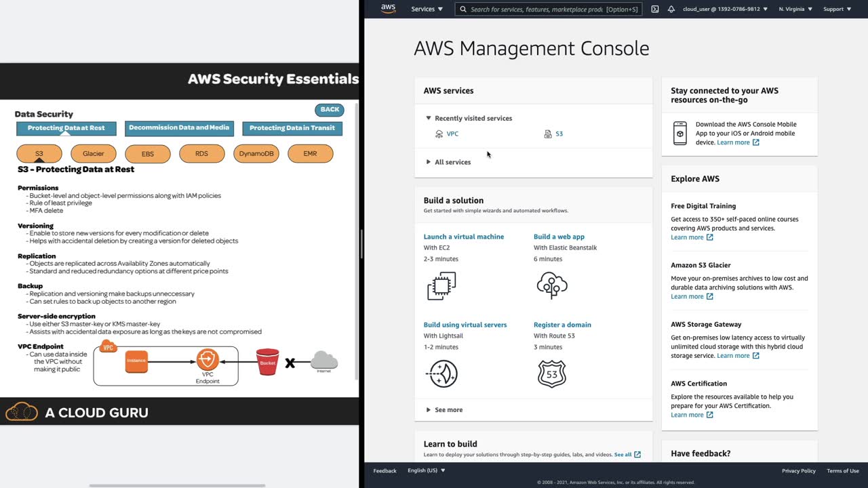Click the Lightsail compass icon
Viewport: 868px width, 488px height.
click(x=443, y=373)
